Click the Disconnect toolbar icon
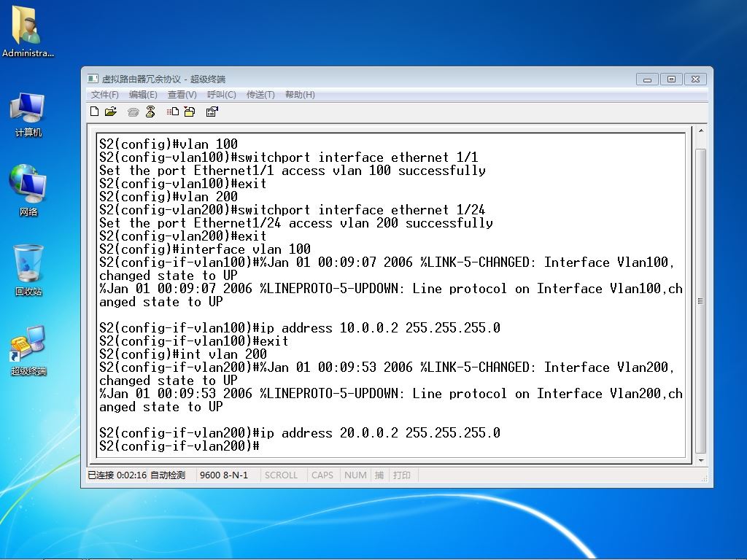Image resolution: width=747 pixels, height=560 pixels. tap(150, 112)
